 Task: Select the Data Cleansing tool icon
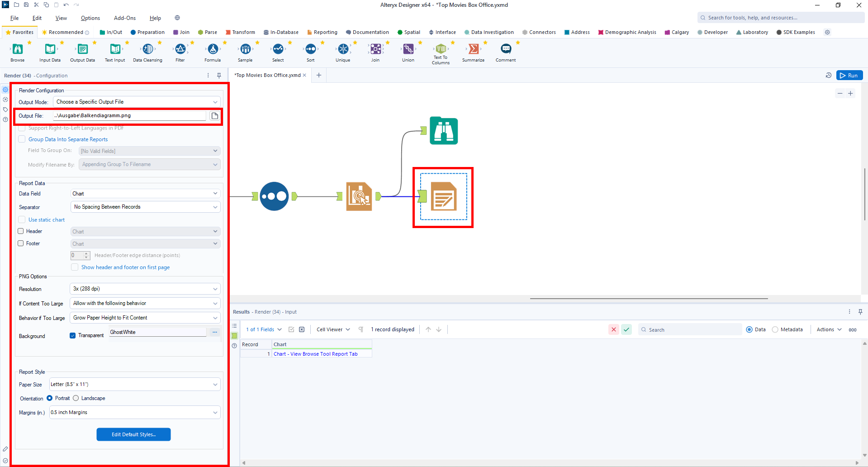pyautogui.click(x=147, y=49)
